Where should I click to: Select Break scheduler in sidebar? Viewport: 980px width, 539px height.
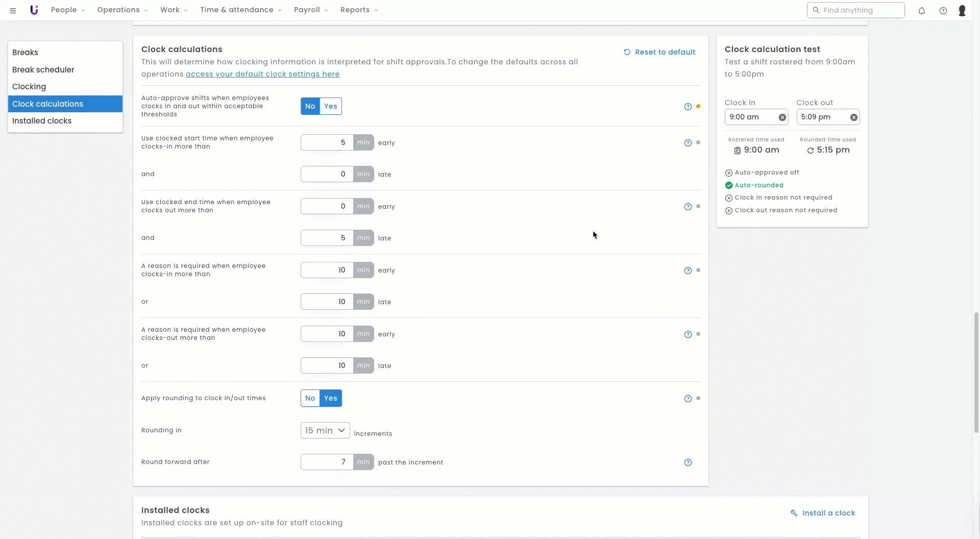click(43, 70)
